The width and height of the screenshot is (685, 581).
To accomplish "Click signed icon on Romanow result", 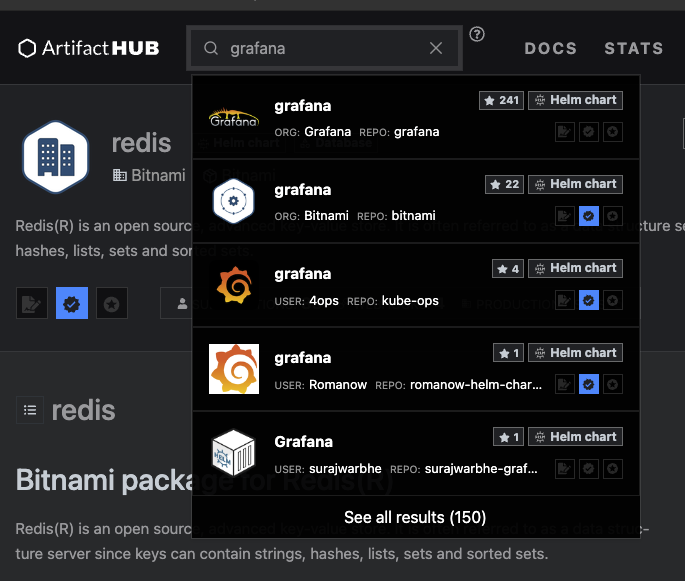I will click(565, 384).
